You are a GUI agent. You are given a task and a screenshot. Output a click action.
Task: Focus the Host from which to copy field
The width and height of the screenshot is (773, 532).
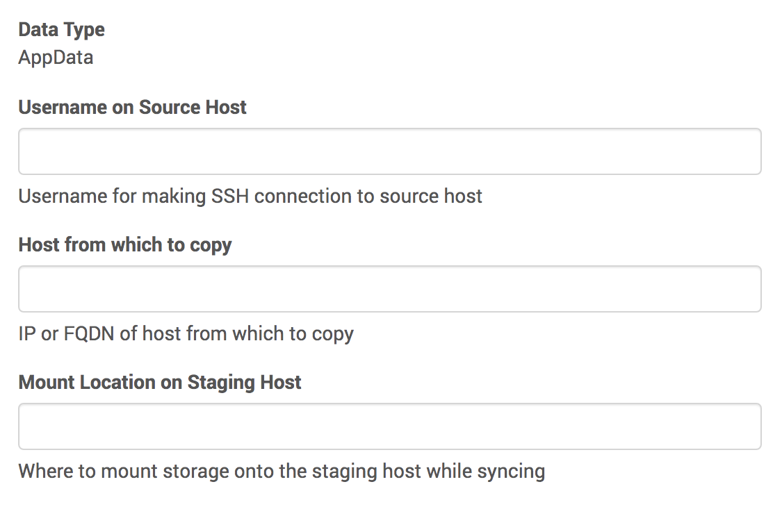(x=389, y=289)
